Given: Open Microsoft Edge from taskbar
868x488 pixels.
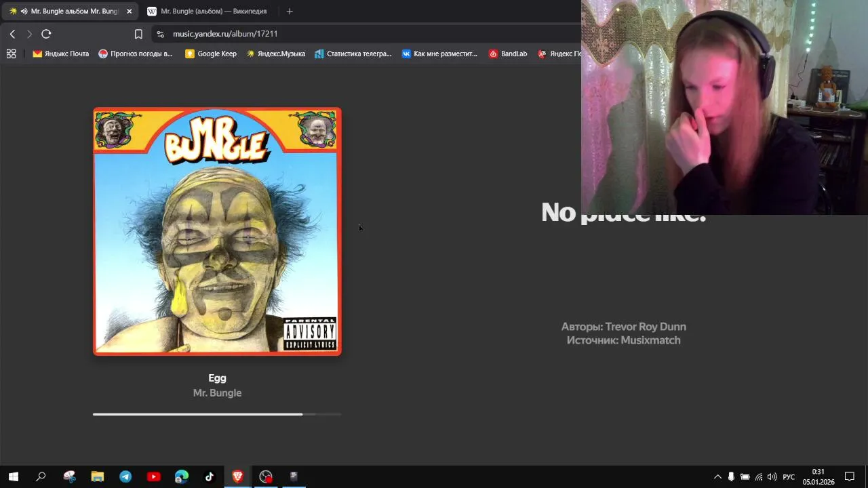Looking at the screenshot, I should (181, 476).
